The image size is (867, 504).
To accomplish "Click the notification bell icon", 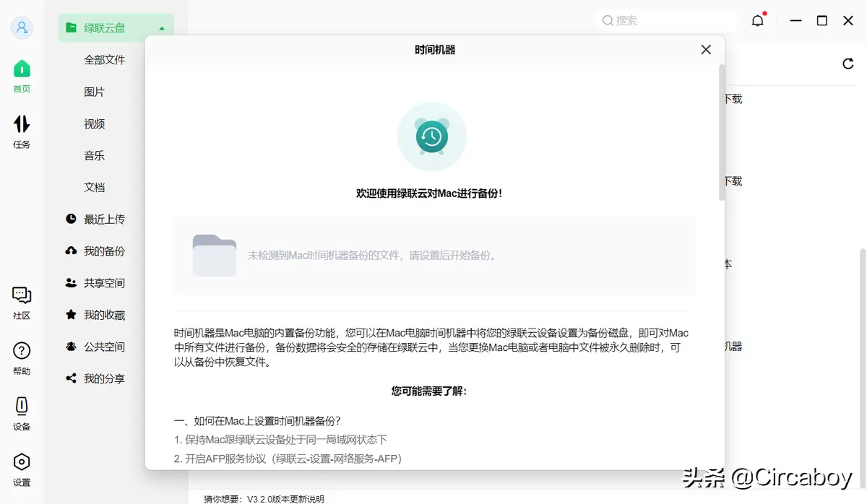I will pyautogui.click(x=757, y=21).
